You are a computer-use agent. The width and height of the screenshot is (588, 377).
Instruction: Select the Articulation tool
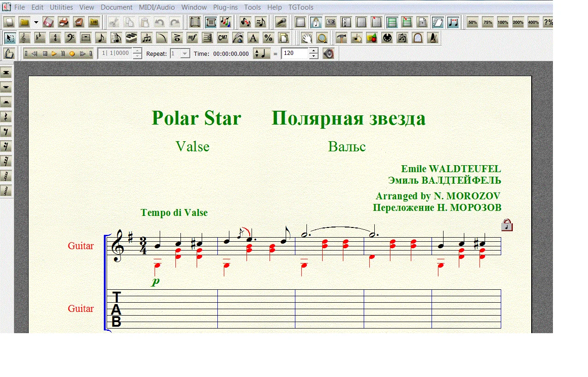point(177,37)
